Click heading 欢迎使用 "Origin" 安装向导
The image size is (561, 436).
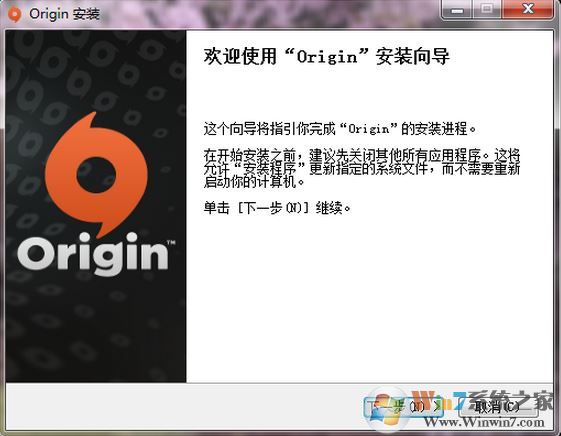(x=326, y=57)
